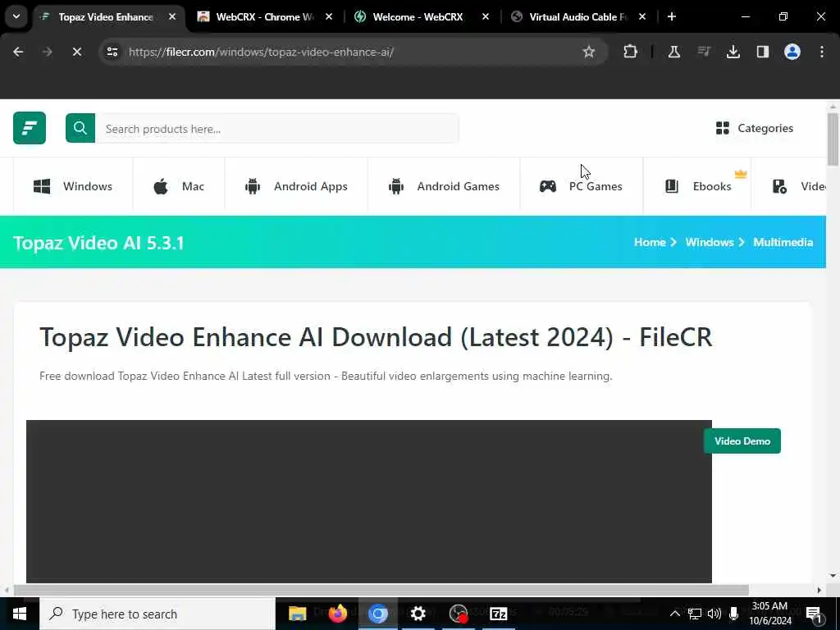Open the Chrome downloads icon
The image size is (840, 630).
click(733, 52)
